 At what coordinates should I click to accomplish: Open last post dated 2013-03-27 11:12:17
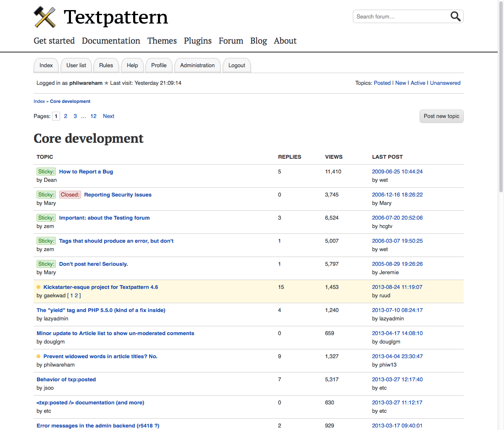point(397,403)
